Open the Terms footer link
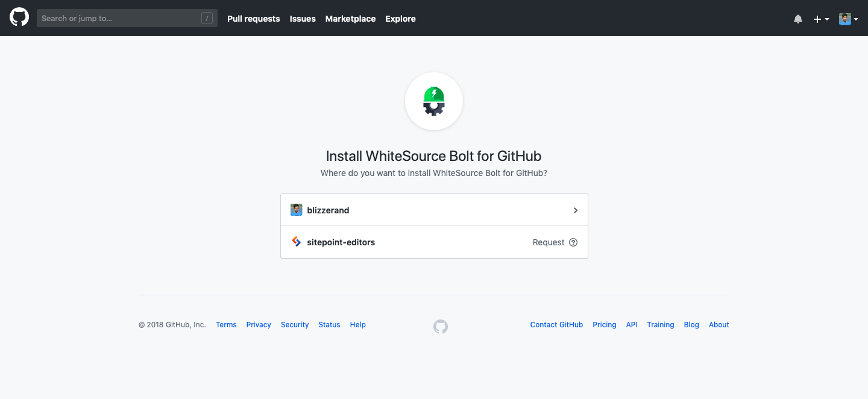Image resolution: width=868 pixels, height=399 pixels. click(226, 325)
